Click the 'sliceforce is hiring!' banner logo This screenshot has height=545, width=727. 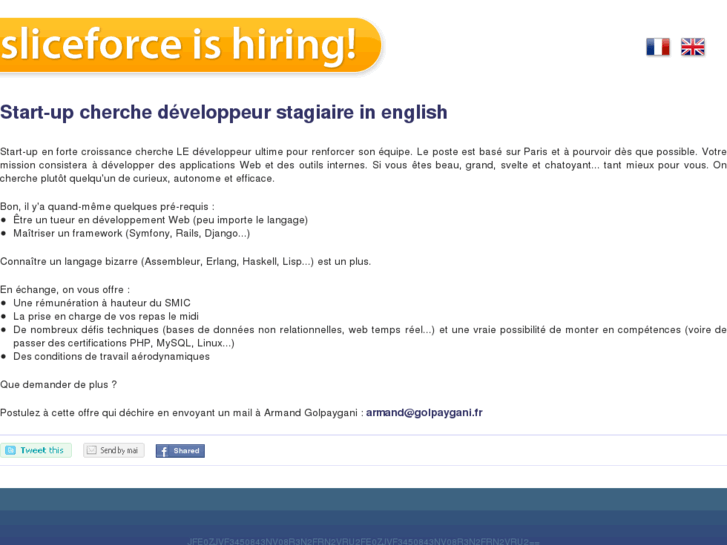pyautogui.click(x=191, y=45)
